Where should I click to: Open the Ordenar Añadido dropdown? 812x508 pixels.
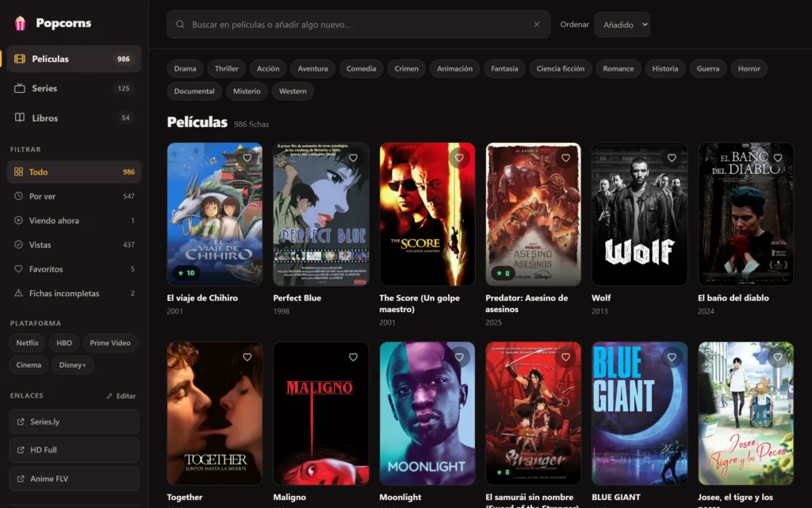point(622,25)
